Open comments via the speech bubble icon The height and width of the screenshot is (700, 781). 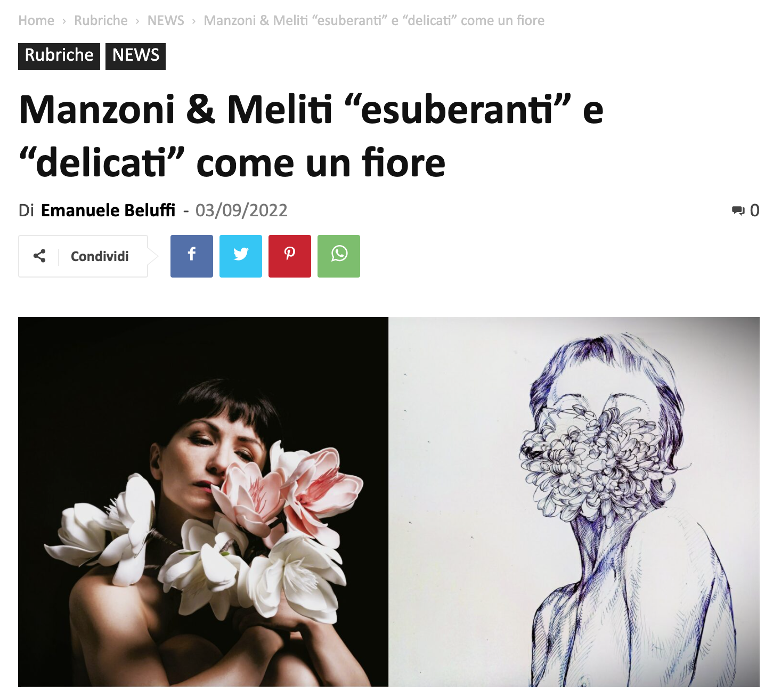click(738, 210)
